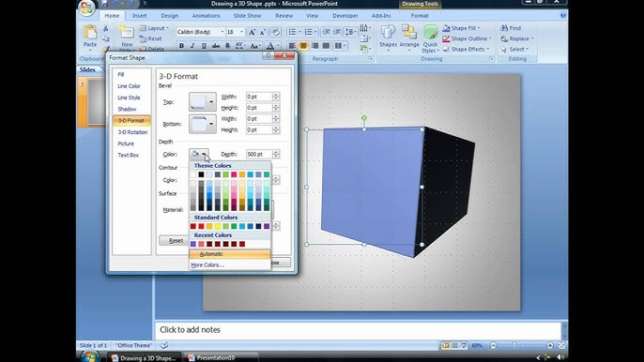
Task: Select 3-D Rotation in Format Shape list
Action: coord(132,132)
